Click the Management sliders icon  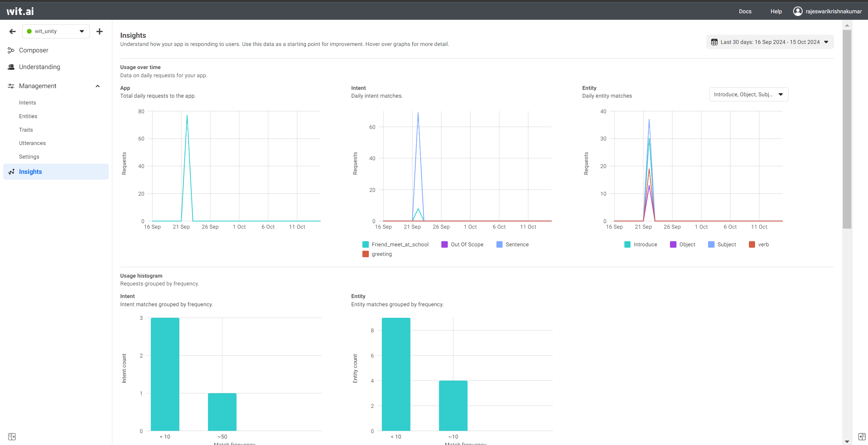click(x=11, y=86)
